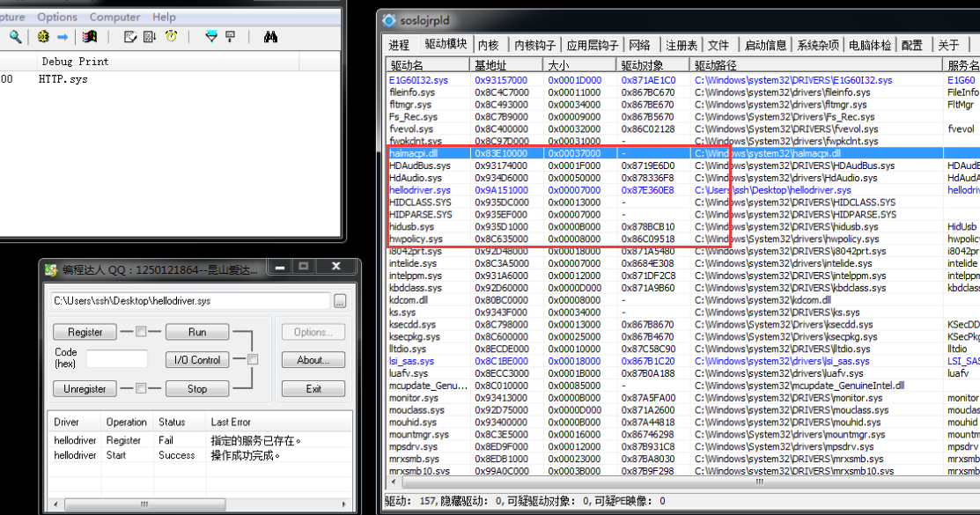Click the Debug Print column header
The height and width of the screenshot is (515, 980).
pyautogui.click(x=167, y=62)
